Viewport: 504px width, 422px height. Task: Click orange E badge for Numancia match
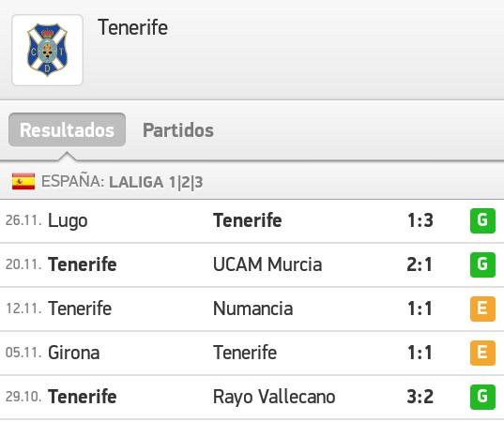coord(482,309)
